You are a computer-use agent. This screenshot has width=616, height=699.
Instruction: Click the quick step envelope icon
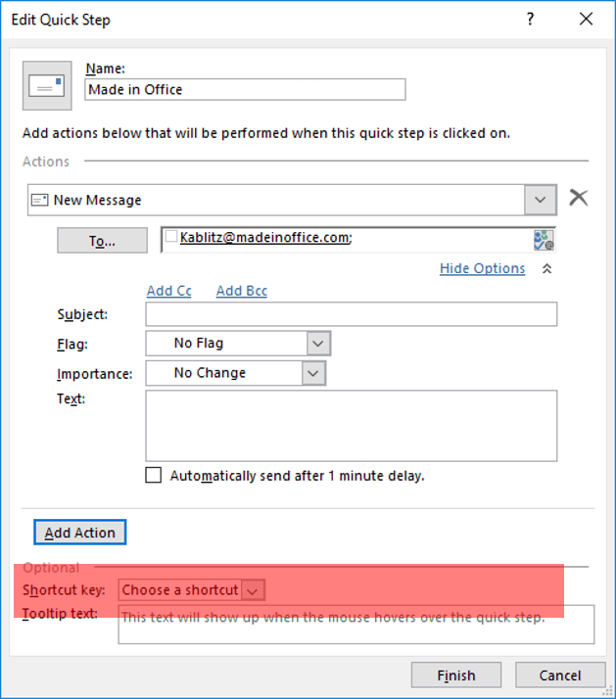[47, 85]
